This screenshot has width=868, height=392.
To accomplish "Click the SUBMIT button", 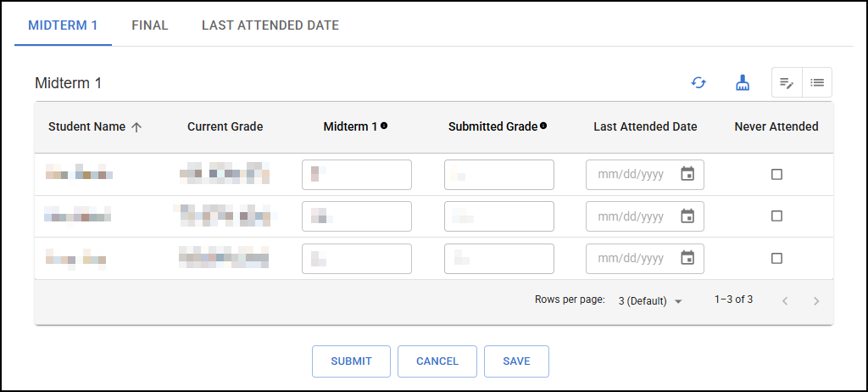I will (352, 361).
